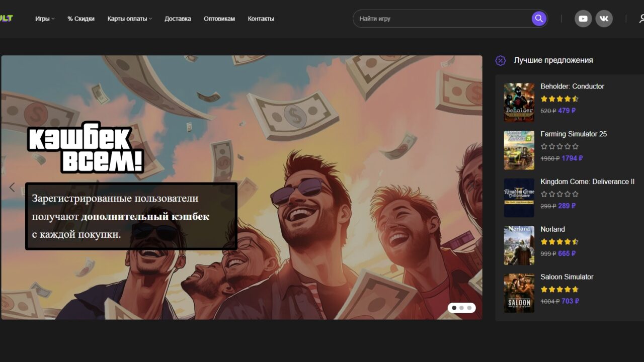This screenshot has height=362, width=644.
Task: Switch to the second carousel slide dot
Action: pos(461,308)
